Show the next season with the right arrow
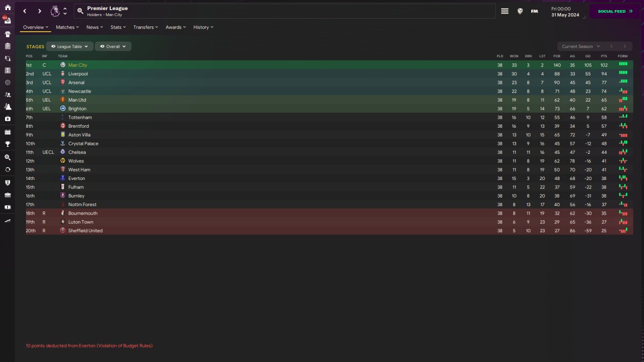 (625, 46)
